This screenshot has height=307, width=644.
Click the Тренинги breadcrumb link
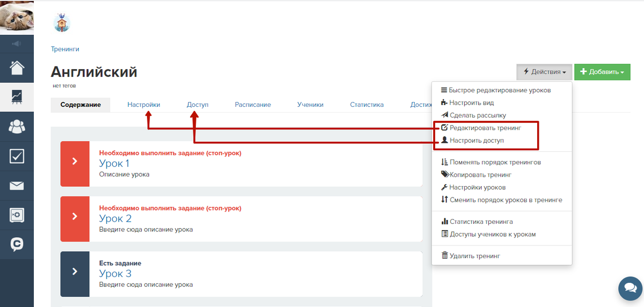(65, 49)
